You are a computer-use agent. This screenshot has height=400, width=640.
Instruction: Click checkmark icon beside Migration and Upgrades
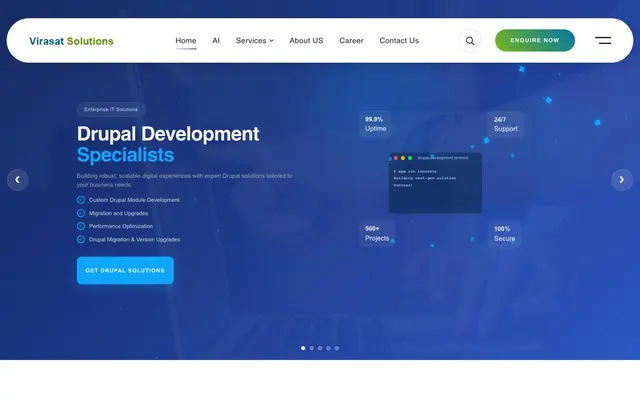click(81, 213)
